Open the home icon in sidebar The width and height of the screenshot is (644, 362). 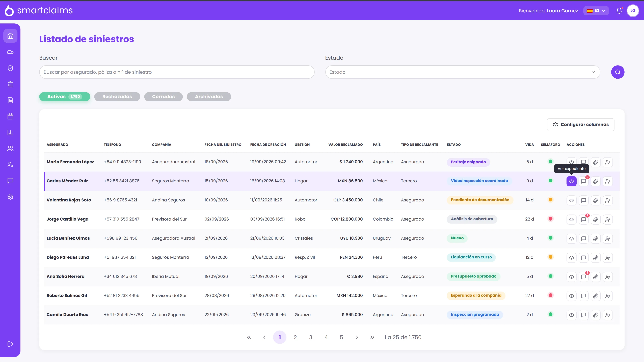[x=10, y=36]
